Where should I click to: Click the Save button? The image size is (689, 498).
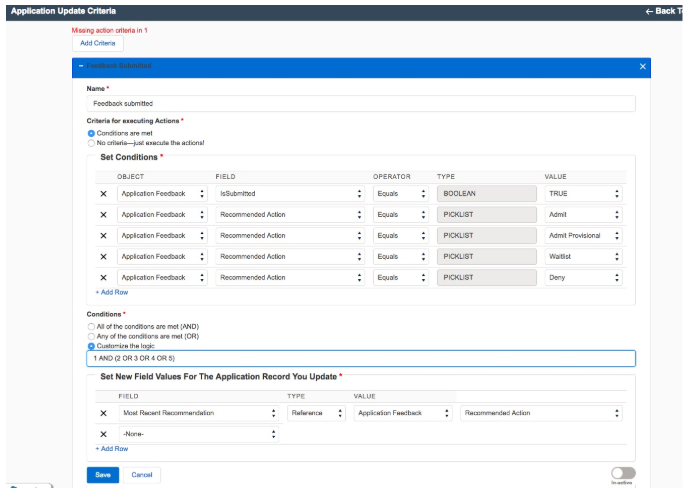pyautogui.click(x=101, y=475)
